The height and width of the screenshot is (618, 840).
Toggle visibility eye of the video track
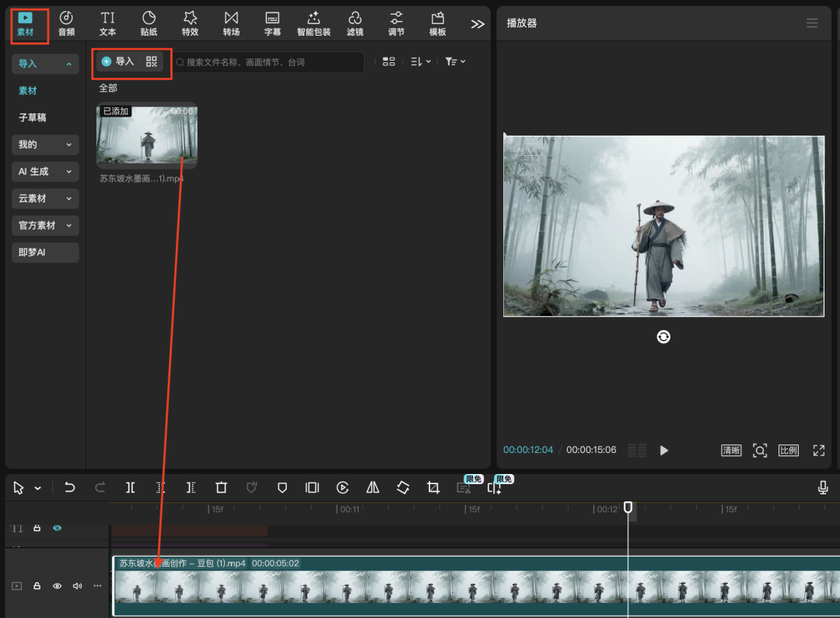pos(57,586)
